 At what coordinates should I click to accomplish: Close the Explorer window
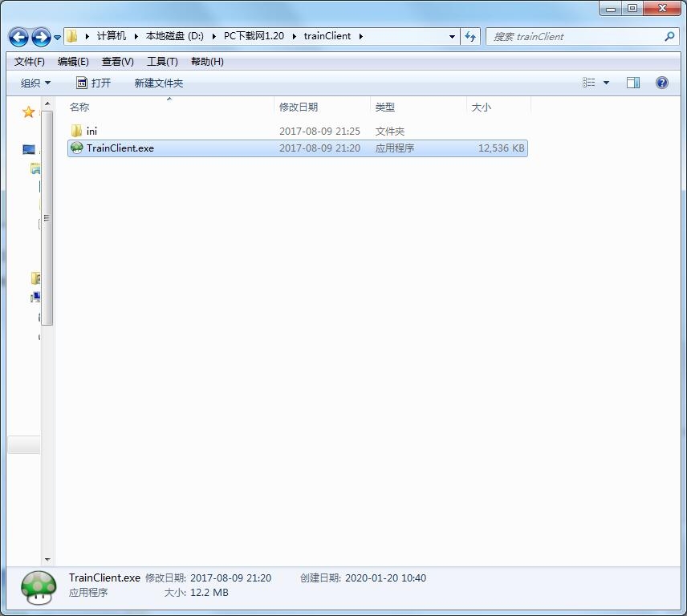click(x=662, y=8)
